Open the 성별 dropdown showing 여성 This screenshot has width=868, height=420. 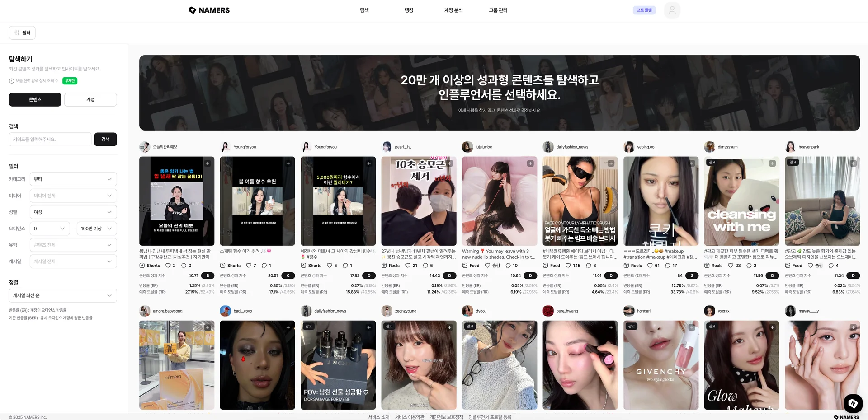click(73, 212)
